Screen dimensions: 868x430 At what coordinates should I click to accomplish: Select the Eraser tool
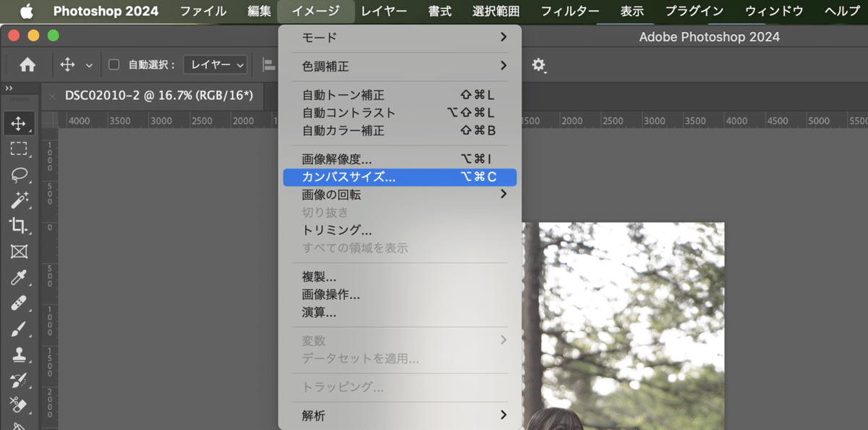(18, 405)
